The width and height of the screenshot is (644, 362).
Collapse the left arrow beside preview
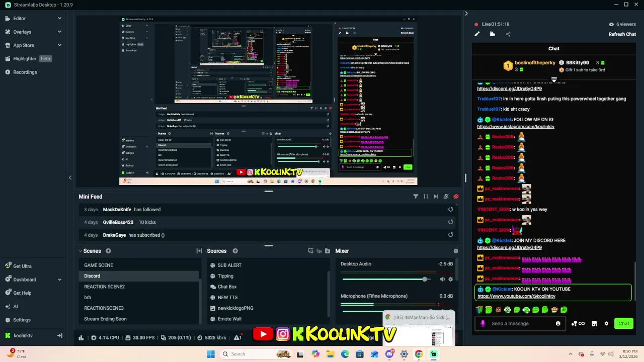[70, 177]
